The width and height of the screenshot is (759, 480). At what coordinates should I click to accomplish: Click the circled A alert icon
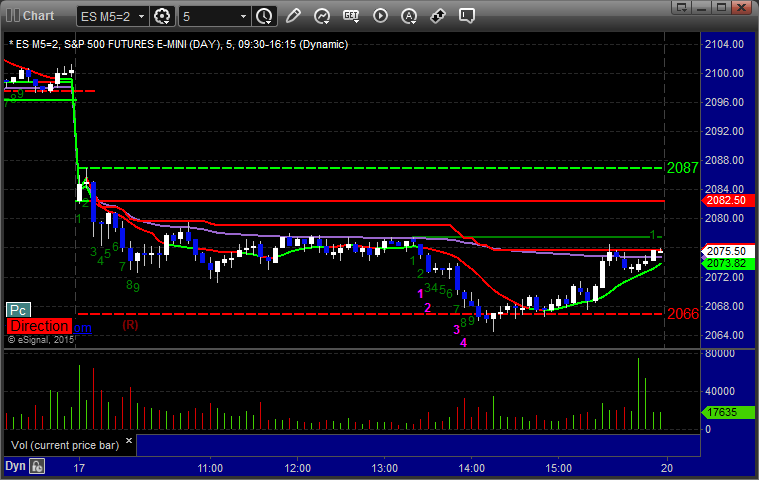pos(409,16)
